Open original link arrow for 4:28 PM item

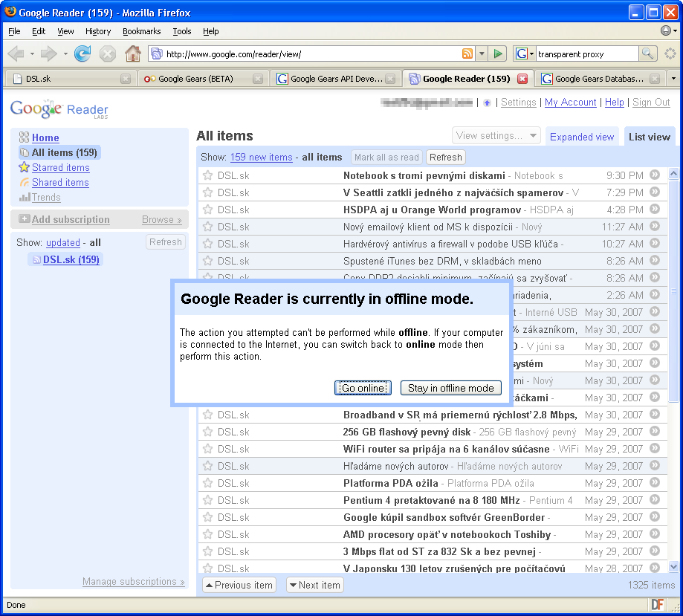[655, 209]
